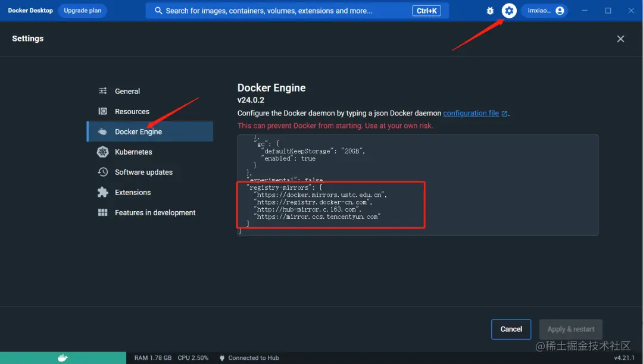The height and width of the screenshot is (364, 643).
Task: Click the Cancel button
Action: click(511, 329)
